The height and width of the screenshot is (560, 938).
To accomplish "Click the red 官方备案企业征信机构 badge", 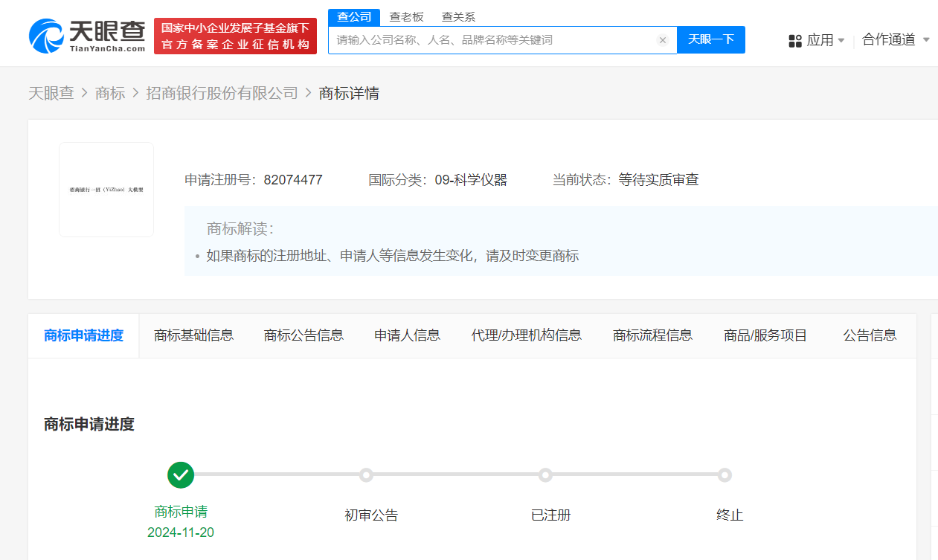I will pos(235,36).
